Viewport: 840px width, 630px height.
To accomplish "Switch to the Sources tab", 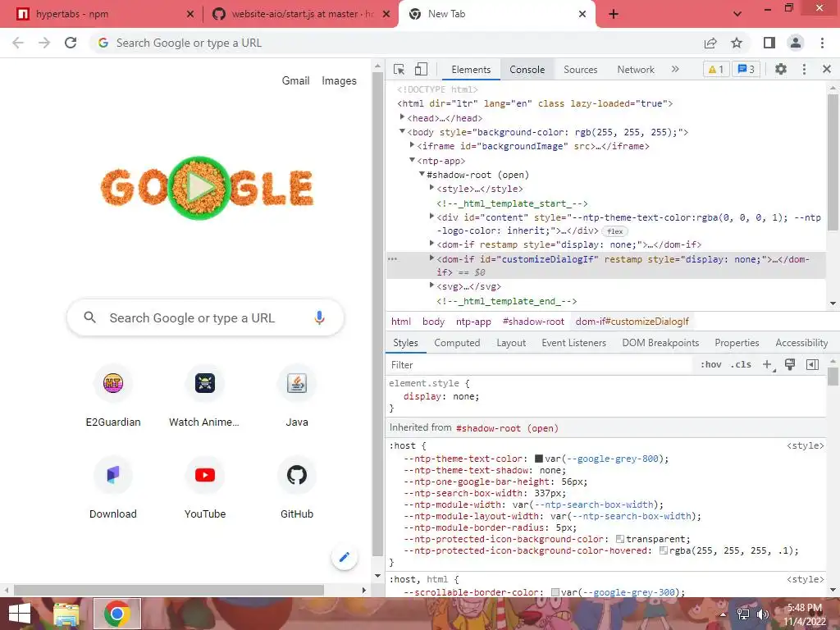I will [x=580, y=70].
